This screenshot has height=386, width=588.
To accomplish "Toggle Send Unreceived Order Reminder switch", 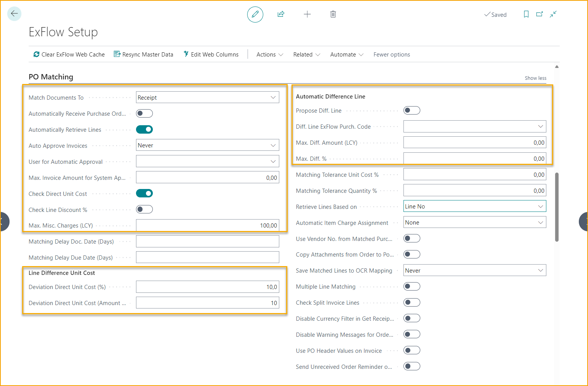I will [412, 367].
